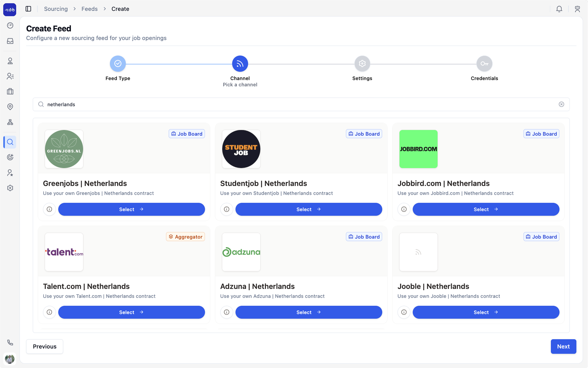The width and height of the screenshot is (588, 368).
Task: Select the Adzuna | Netherlands channel
Action: click(x=309, y=312)
